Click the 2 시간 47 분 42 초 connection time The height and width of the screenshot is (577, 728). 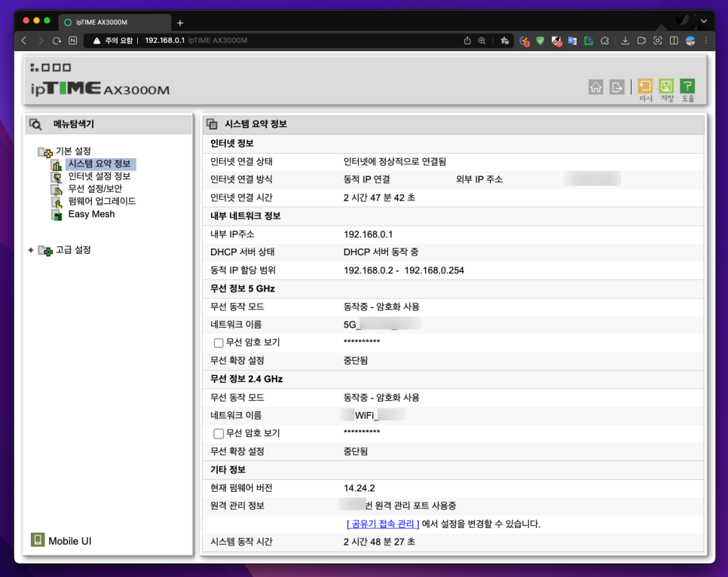pos(379,198)
